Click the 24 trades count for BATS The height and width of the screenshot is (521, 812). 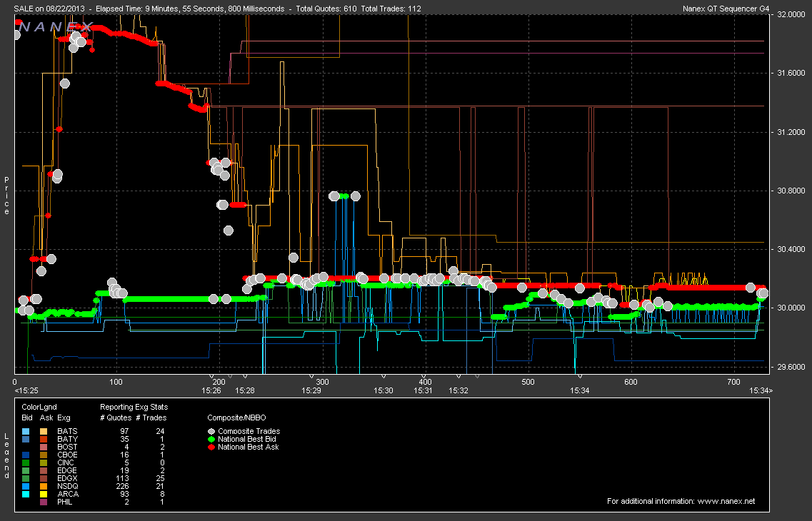pos(160,431)
